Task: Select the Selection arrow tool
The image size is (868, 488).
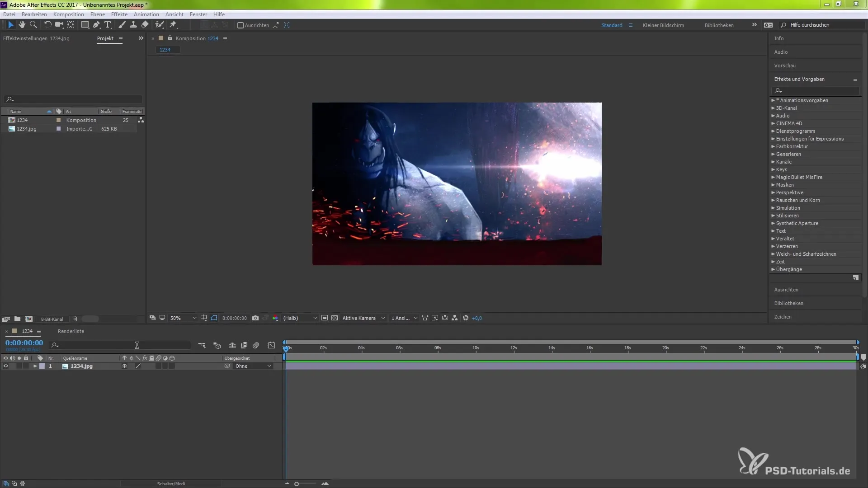Action: [11, 25]
